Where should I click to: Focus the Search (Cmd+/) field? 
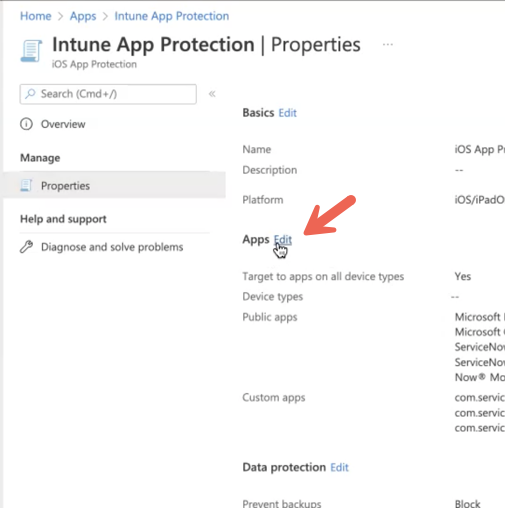coord(108,94)
